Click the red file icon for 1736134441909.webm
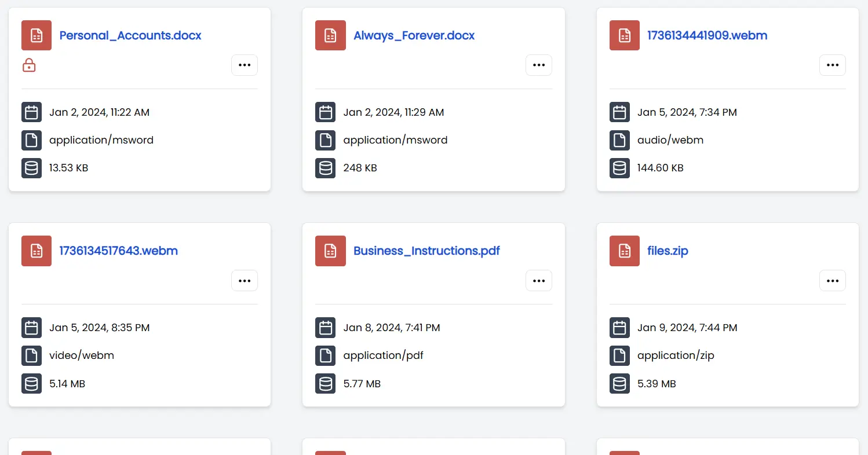This screenshot has height=455, width=868. pyautogui.click(x=625, y=35)
